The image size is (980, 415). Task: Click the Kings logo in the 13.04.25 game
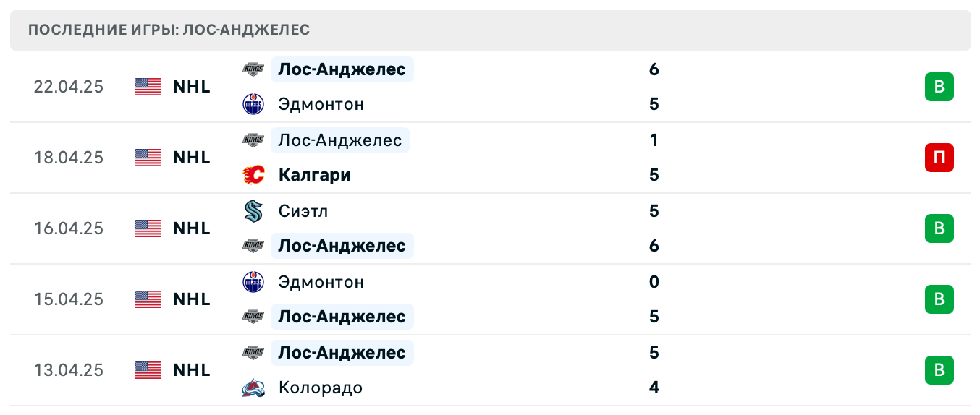(x=253, y=353)
